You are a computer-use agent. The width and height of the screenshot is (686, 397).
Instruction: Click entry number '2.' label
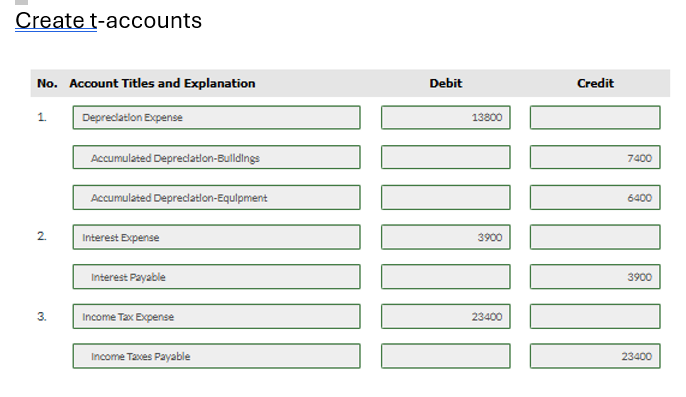pos(42,236)
